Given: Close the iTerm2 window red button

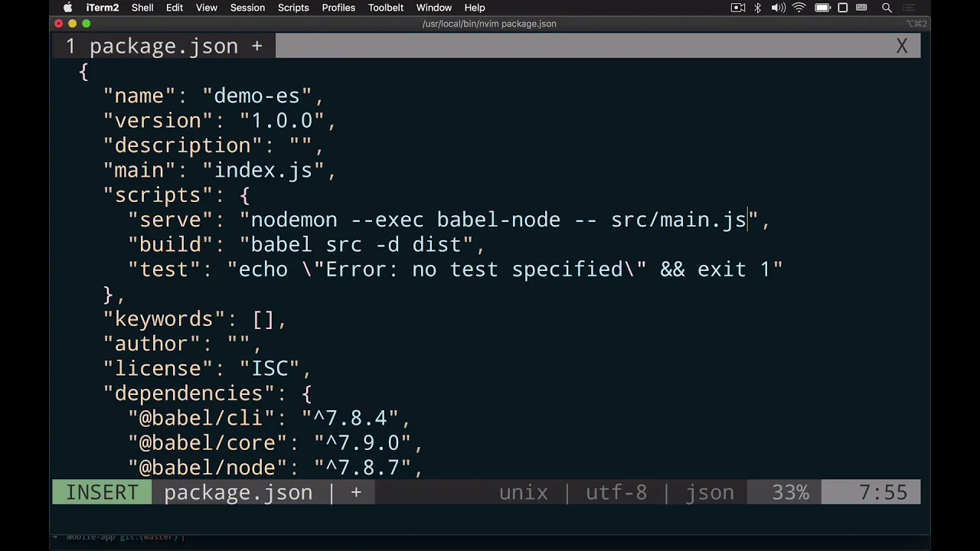Looking at the screenshot, I should click(x=59, y=24).
